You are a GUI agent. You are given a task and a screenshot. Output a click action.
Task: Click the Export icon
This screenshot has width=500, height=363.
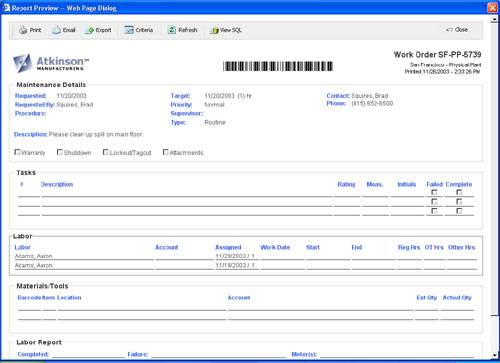[x=89, y=30]
